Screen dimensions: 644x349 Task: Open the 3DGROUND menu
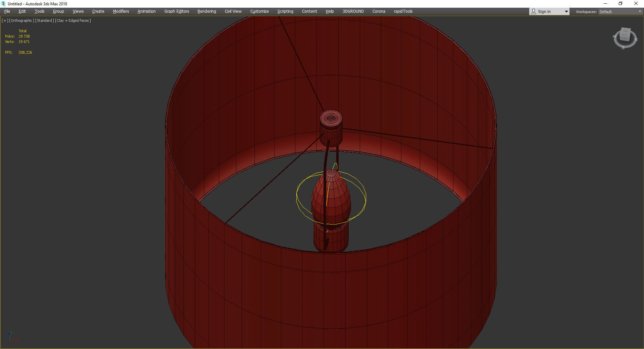coord(353,11)
